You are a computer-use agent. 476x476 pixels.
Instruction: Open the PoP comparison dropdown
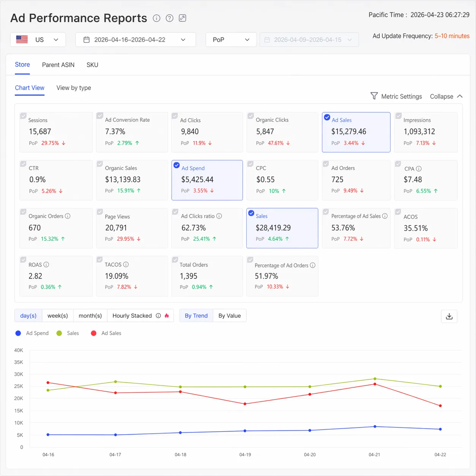231,39
